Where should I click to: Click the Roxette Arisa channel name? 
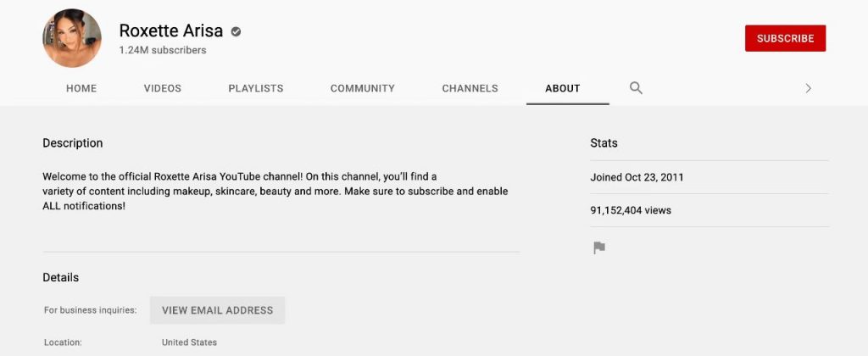[x=171, y=31]
